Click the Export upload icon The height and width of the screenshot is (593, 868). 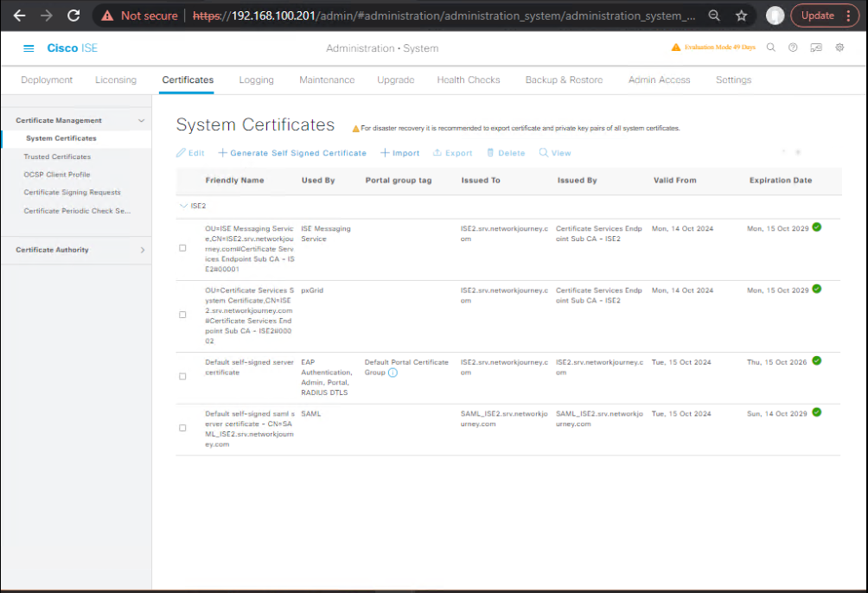coord(437,153)
